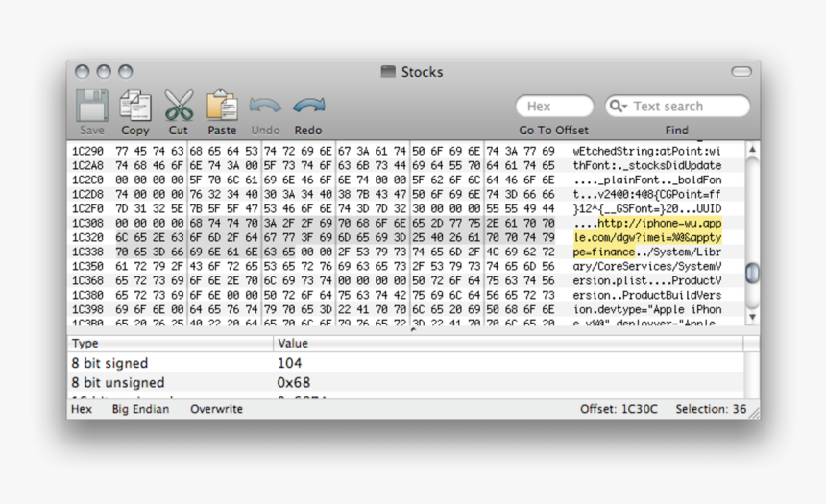Open the magnifier search options dropdown

618,107
